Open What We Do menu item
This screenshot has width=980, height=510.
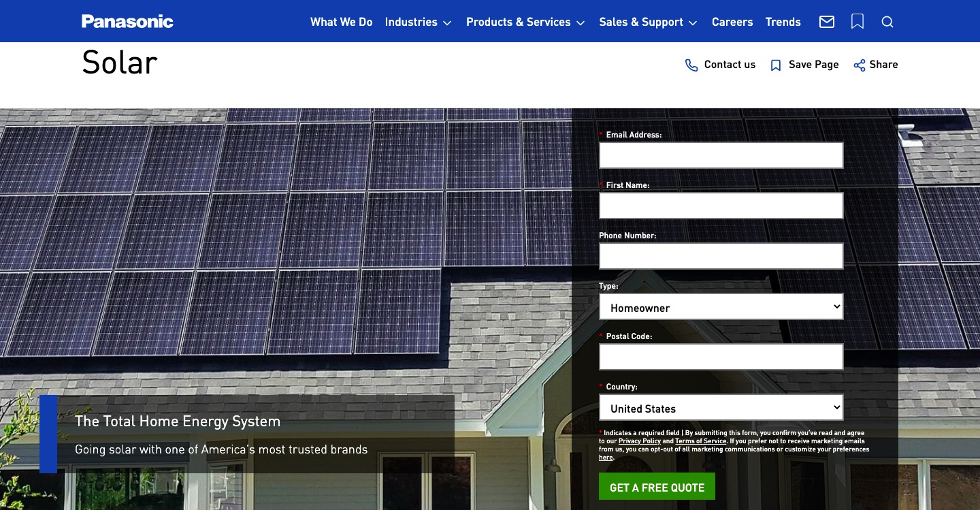point(342,22)
